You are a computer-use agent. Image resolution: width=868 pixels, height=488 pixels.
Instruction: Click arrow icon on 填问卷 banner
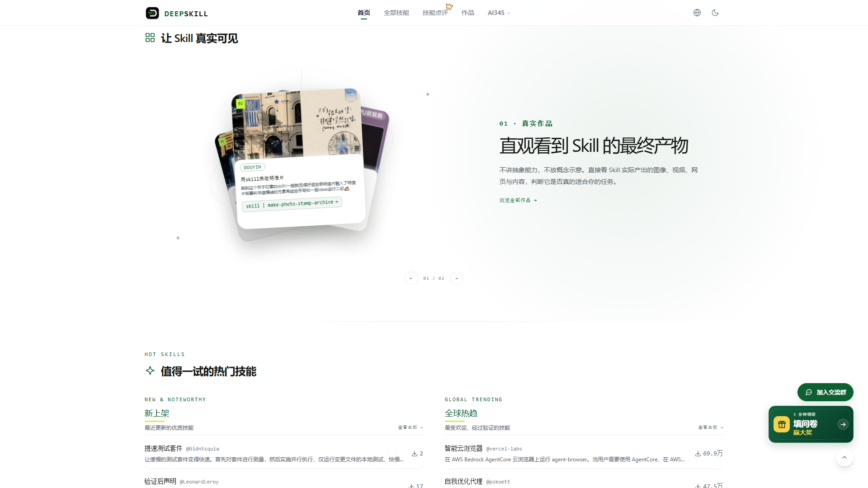click(843, 424)
